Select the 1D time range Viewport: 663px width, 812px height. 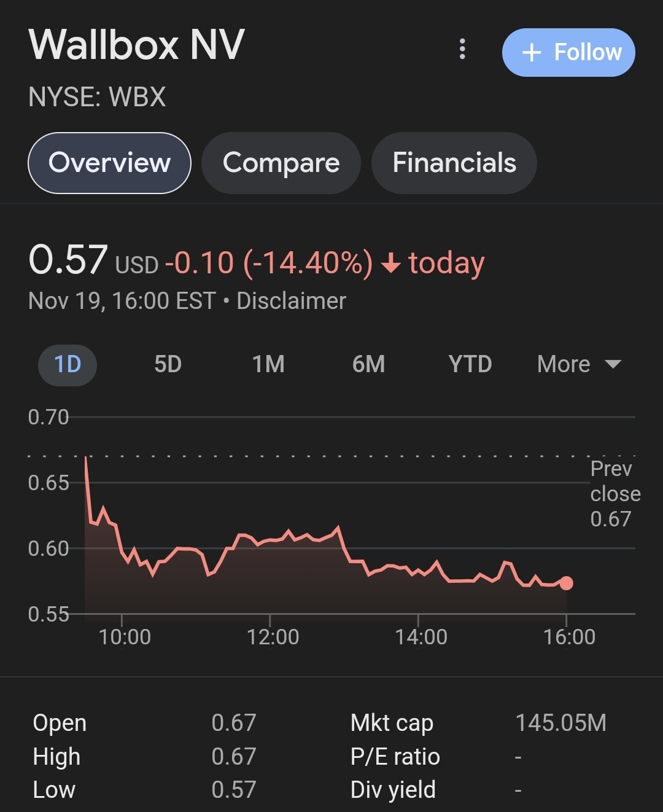[68, 364]
